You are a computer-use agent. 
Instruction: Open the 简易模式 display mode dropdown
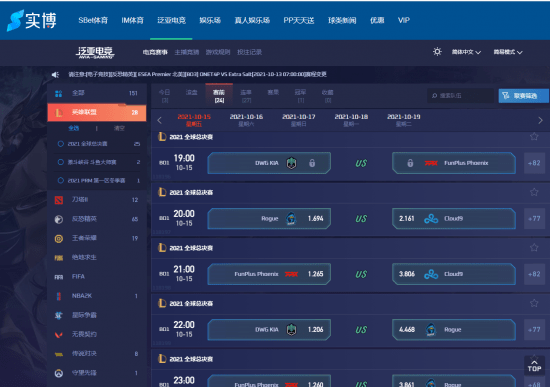pyautogui.click(x=508, y=52)
